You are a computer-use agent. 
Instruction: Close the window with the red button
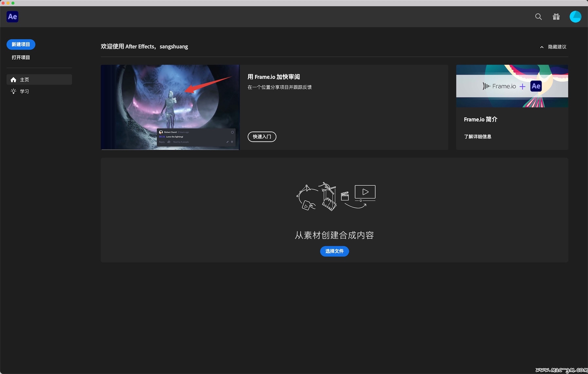[x=3, y=3]
